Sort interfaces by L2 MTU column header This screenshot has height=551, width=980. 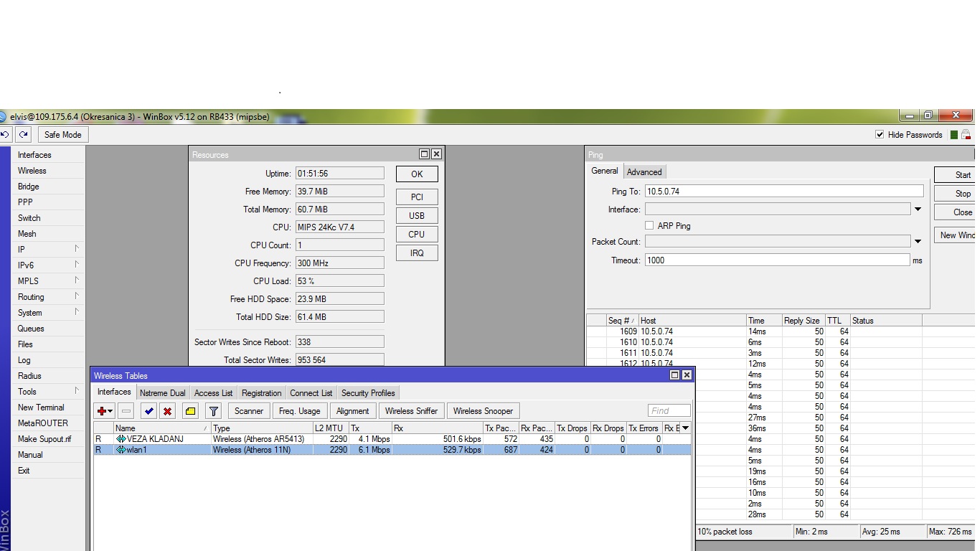coord(331,428)
